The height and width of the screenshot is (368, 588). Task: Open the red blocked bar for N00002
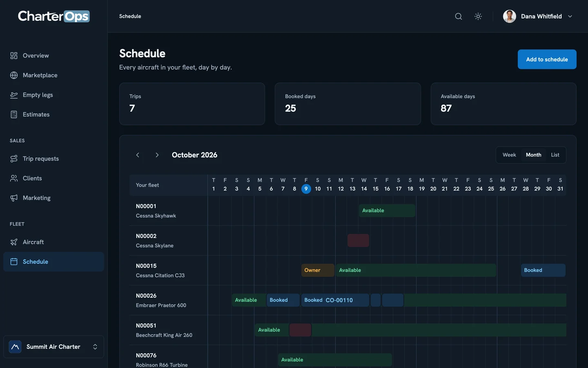point(358,240)
